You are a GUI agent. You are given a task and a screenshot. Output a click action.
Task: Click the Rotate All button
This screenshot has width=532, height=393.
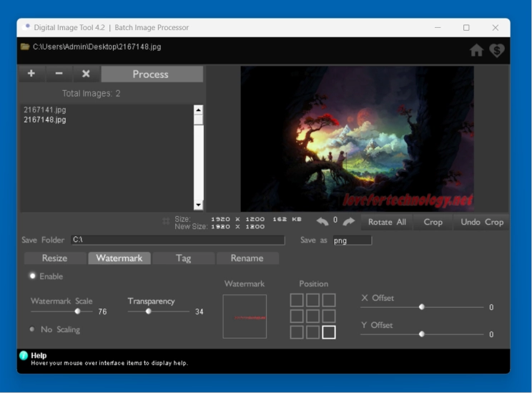pyautogui.click(x=387, y=222)
